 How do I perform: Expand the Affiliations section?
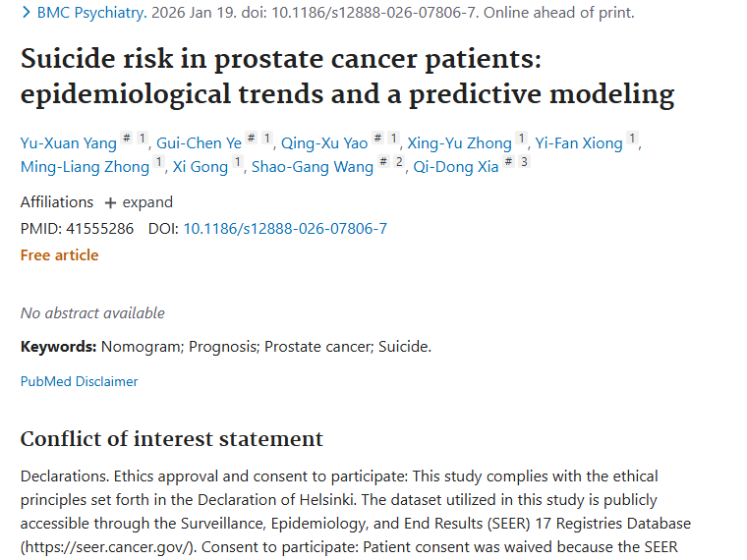coord(139,202)
